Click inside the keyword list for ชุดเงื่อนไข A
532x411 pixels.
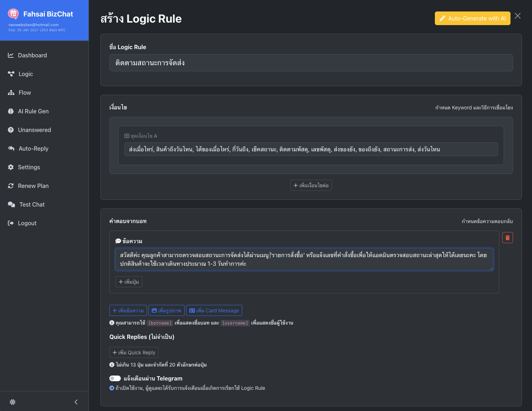(x=311, y=149)
